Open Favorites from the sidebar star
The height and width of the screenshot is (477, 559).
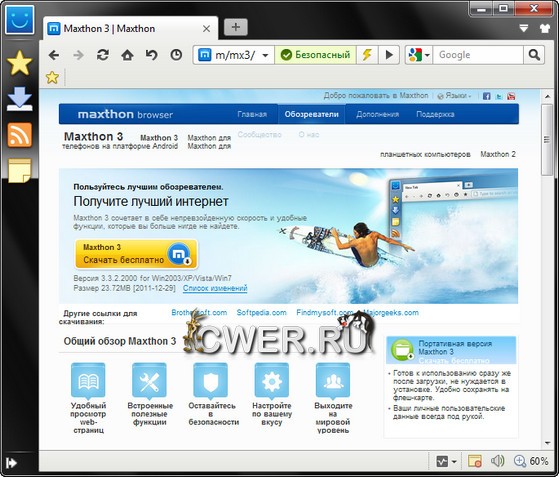(x=20, y=63)
